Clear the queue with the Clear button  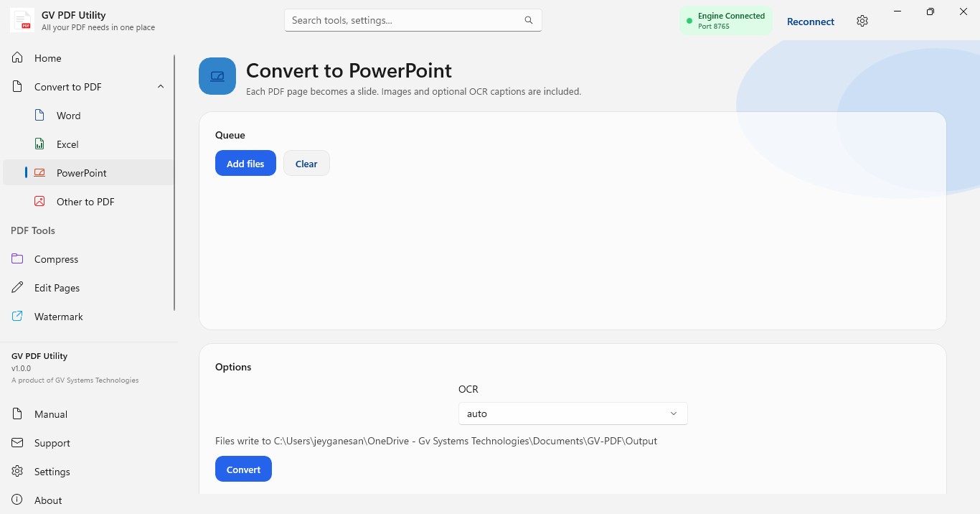coord(306,164)
